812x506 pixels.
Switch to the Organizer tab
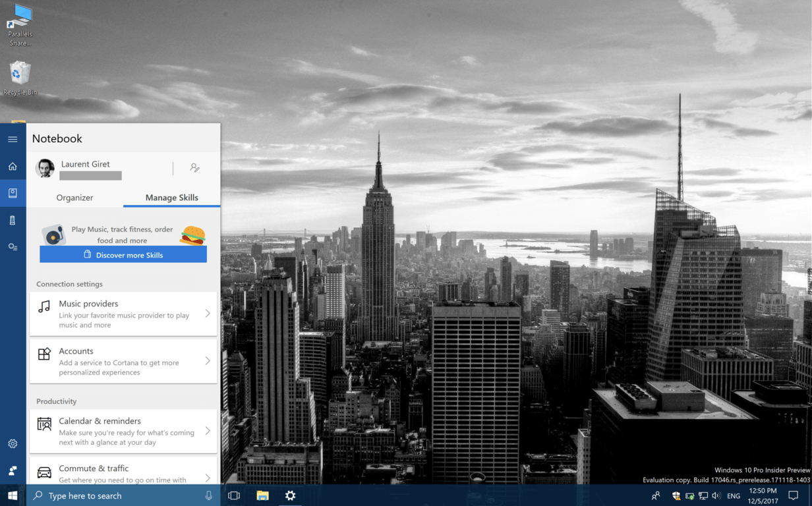pos(74,198)
